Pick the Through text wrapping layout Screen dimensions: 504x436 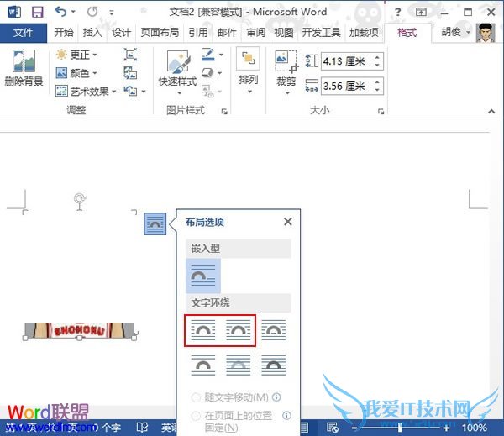[273, 329]
